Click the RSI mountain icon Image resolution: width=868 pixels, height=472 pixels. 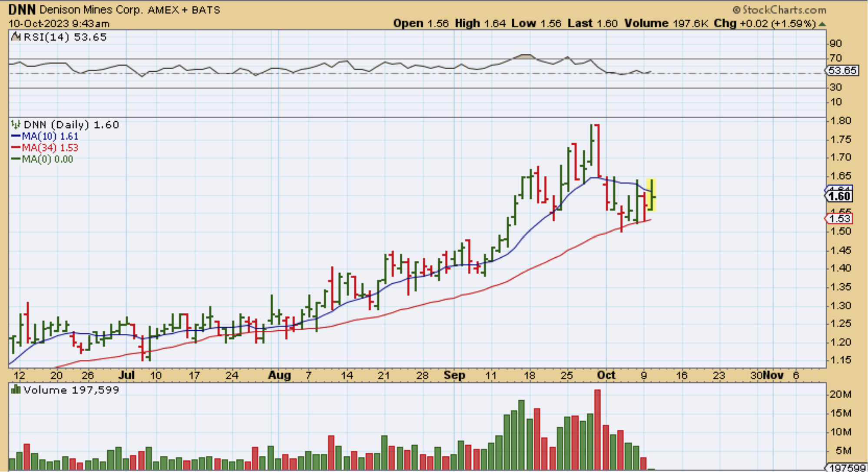(16, 37)
